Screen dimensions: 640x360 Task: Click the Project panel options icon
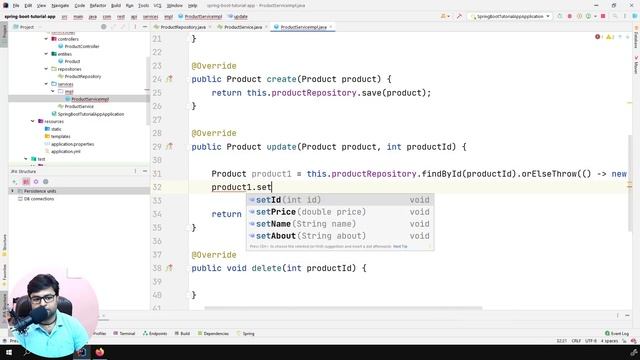135,27
